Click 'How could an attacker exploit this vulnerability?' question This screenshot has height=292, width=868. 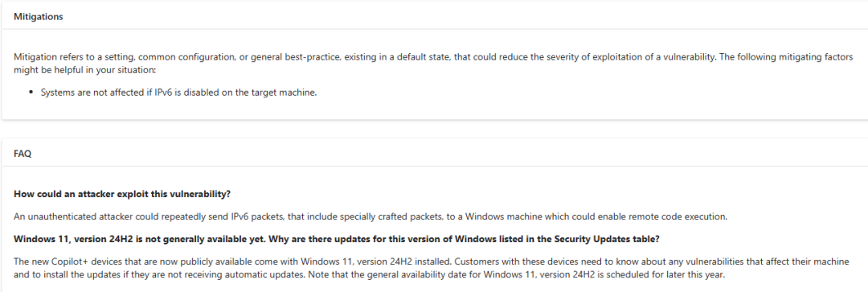[x=122, y=194]
